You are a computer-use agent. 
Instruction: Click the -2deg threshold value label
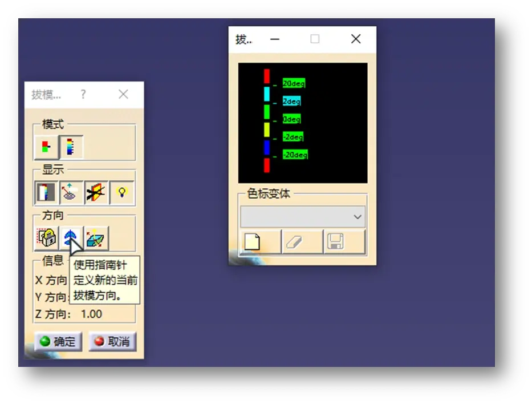coord(293,137)
